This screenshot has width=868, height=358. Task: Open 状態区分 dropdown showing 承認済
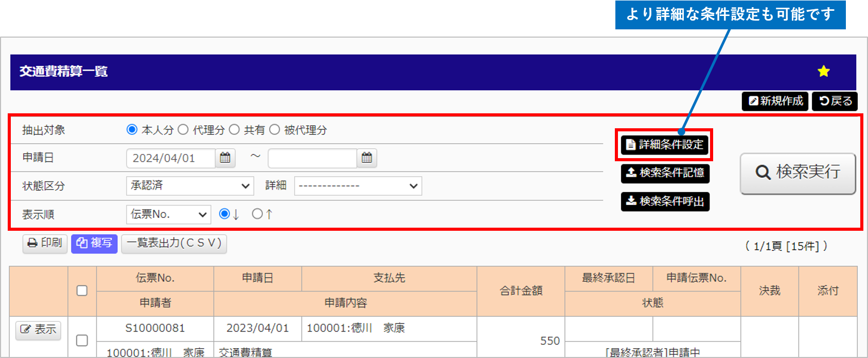[x=190, y=186]
